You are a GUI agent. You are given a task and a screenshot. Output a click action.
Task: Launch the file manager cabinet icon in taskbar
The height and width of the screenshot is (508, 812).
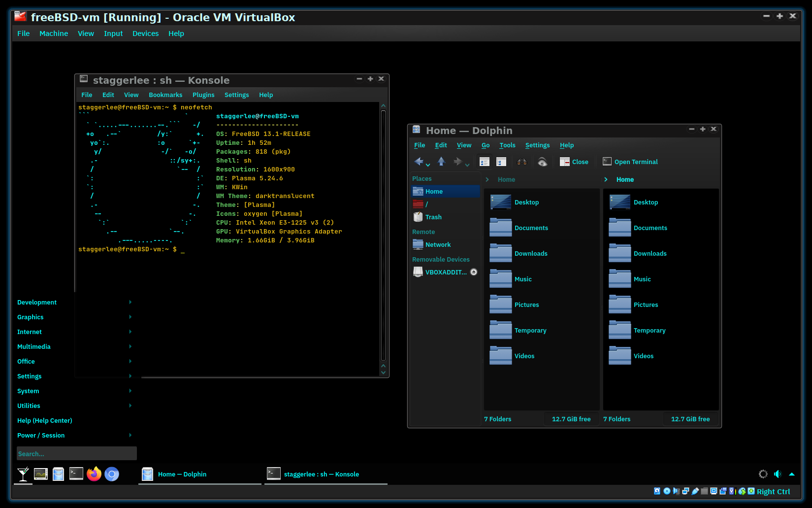point(59,474)
